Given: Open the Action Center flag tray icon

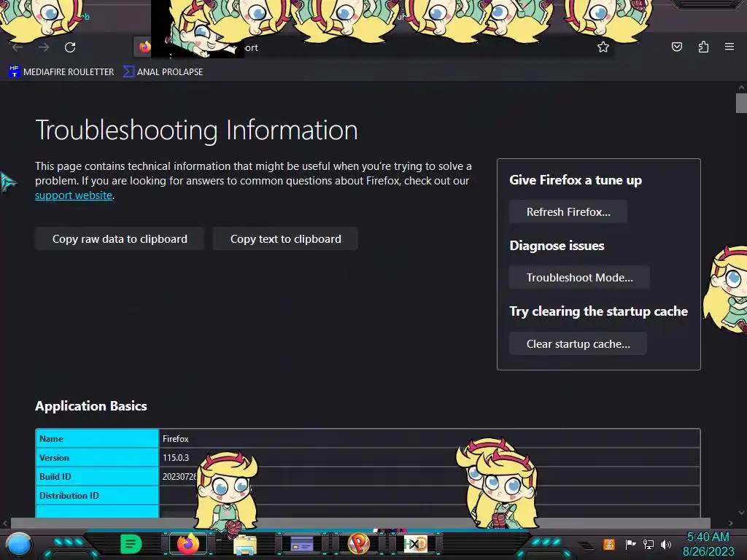Looking at the screenshot, I should [630, 544].
